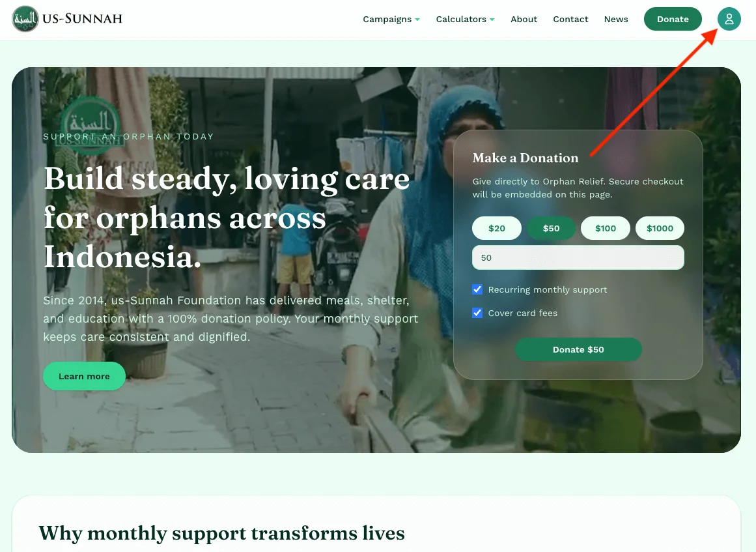Click the Donate $50 button
Viewport: 756px width, 552px height.
(578, 349)
